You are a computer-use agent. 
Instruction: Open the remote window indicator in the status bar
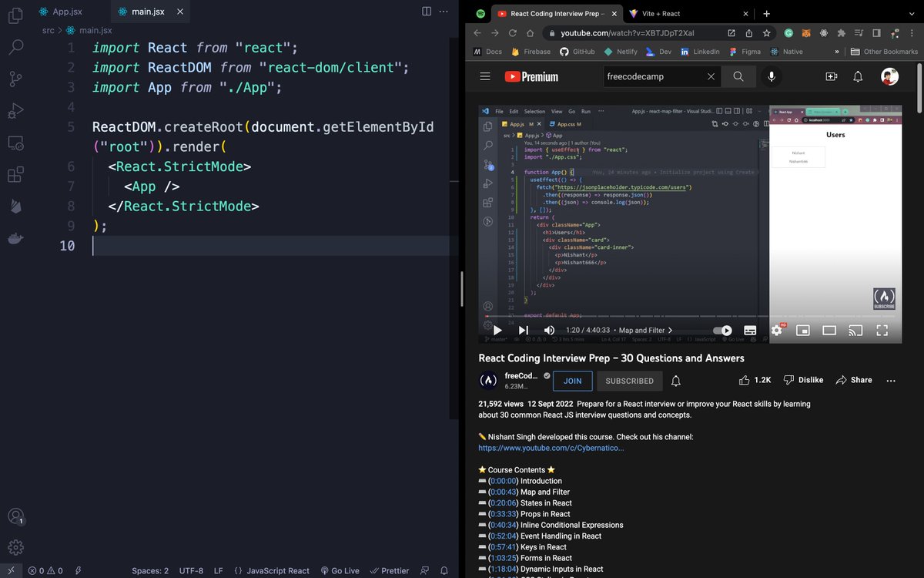11,571
